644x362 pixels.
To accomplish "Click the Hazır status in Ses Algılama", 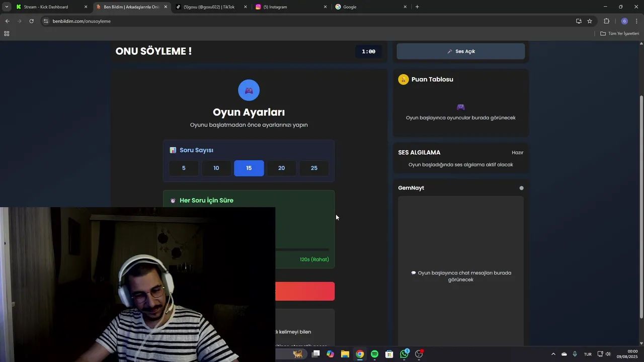I will click(517, 152).
